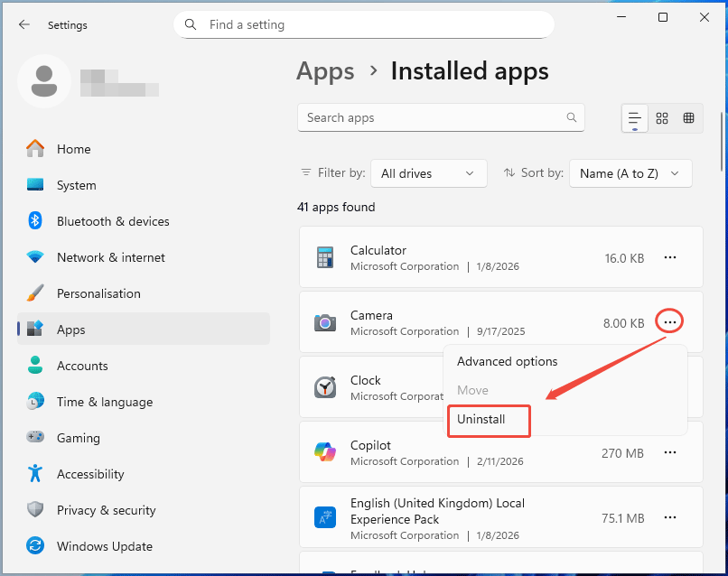The width and height of the screenshot is (728, 576).
Task: Open the three-dot menu for Copilot
Action: pyautogui.click(x=670, y=452)
